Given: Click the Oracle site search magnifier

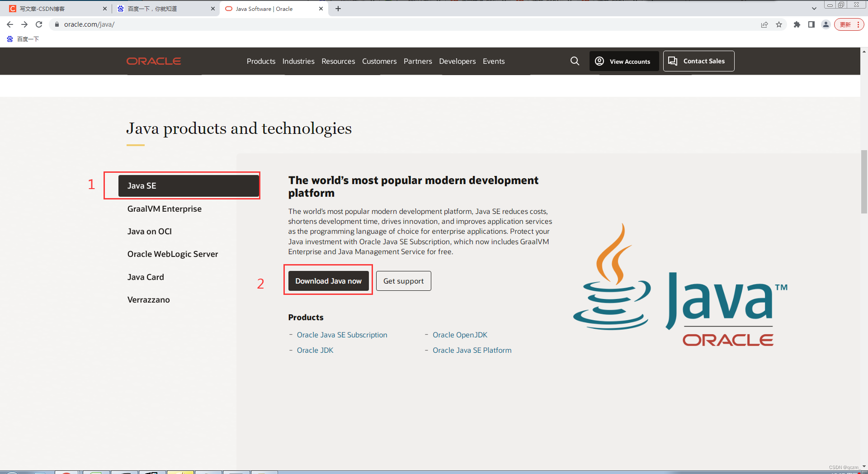Looking at the screenshot, I should 575,61.
